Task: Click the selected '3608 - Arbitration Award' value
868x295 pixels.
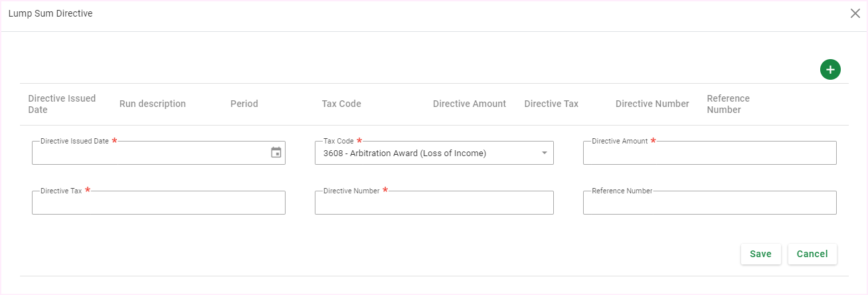Action: [404, 153]
